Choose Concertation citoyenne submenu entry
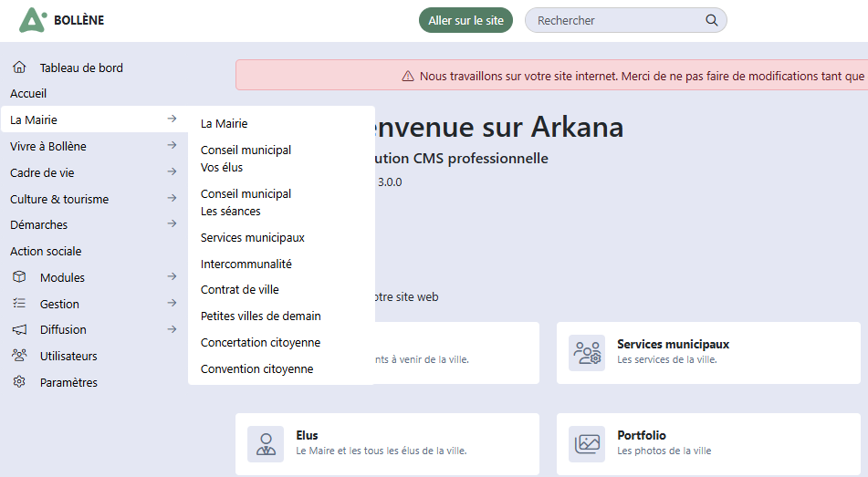The height and width of the screenshot is (477, 868). [x=260, y=343]
